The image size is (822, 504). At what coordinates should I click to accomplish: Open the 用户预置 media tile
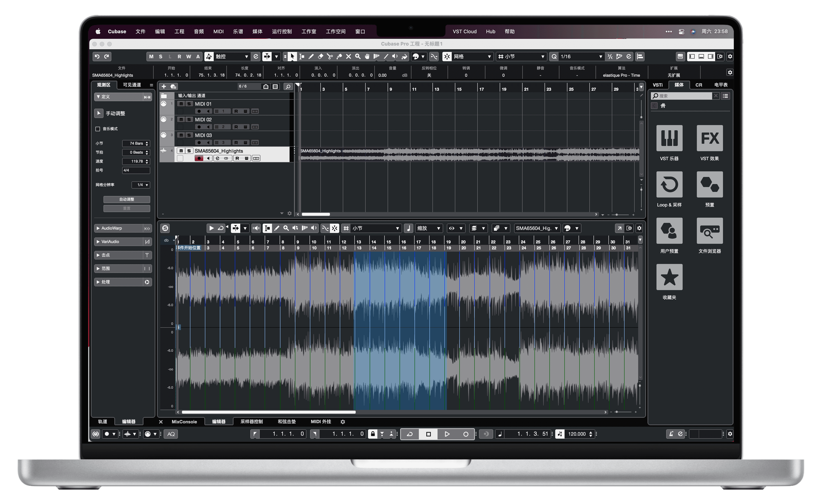click(669, 231)
